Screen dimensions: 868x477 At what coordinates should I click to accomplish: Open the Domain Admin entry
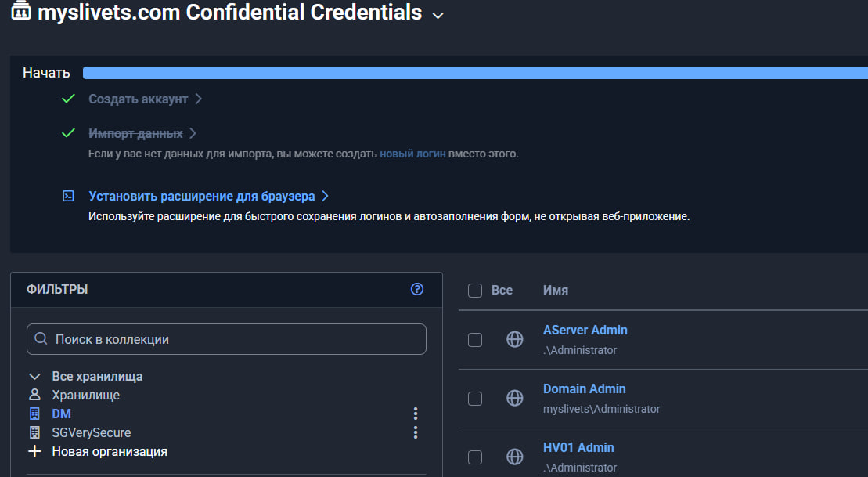point(584,388)
